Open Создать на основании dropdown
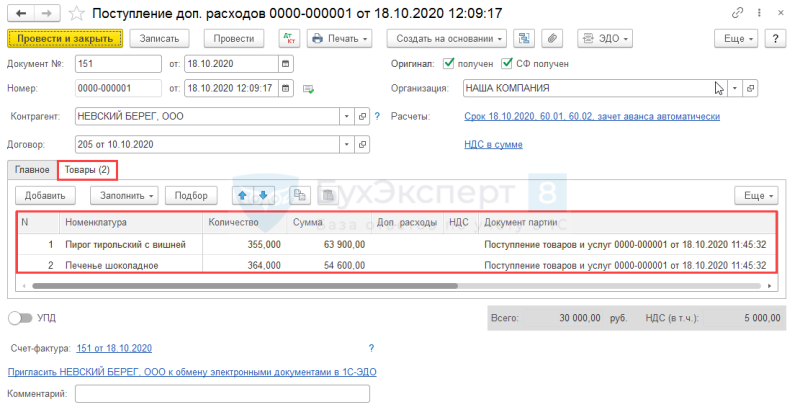This screenshot has width=800, height=407. 446,39
